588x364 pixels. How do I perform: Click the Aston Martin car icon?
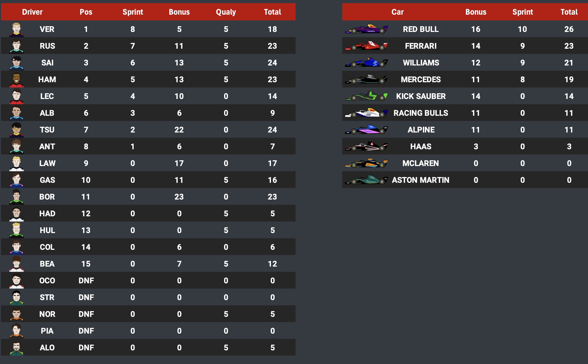point(366,180)
